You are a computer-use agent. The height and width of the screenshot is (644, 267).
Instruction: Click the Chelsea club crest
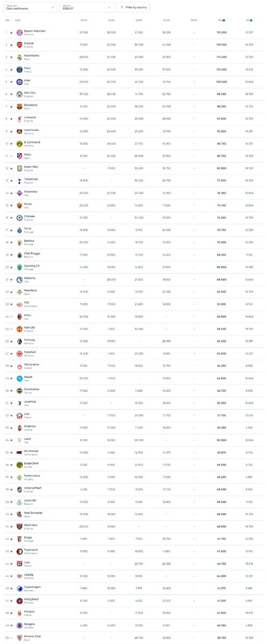coord(19,217)
